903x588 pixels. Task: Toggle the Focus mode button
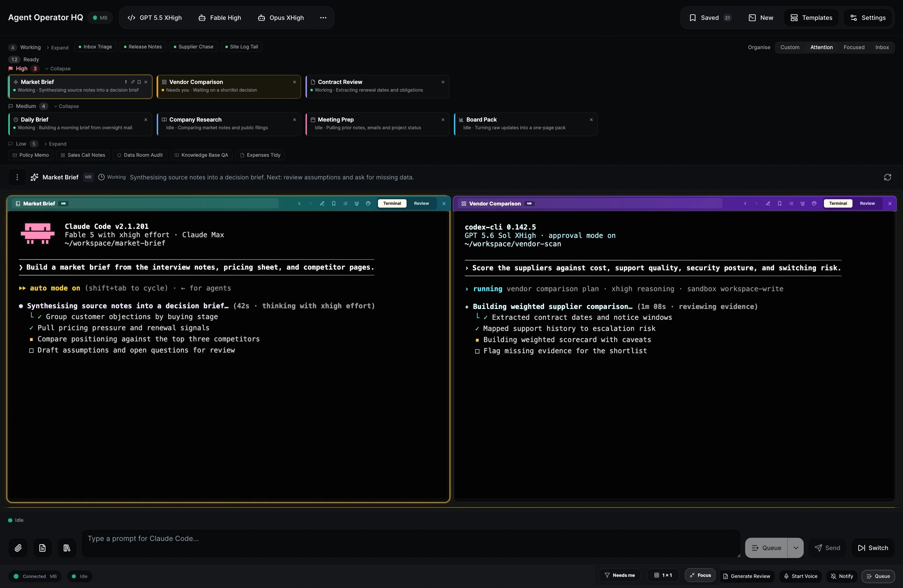pyautogui.click(x=700, y=575)
